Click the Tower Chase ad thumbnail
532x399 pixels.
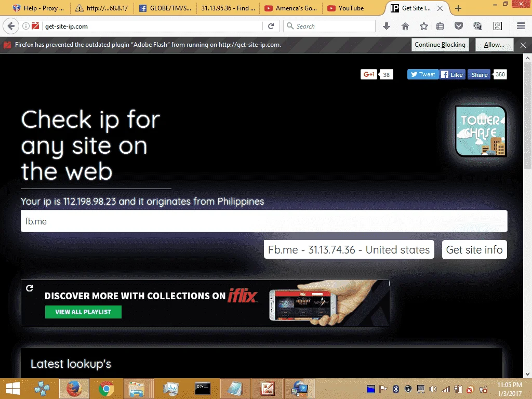click(x=481, y=131)
